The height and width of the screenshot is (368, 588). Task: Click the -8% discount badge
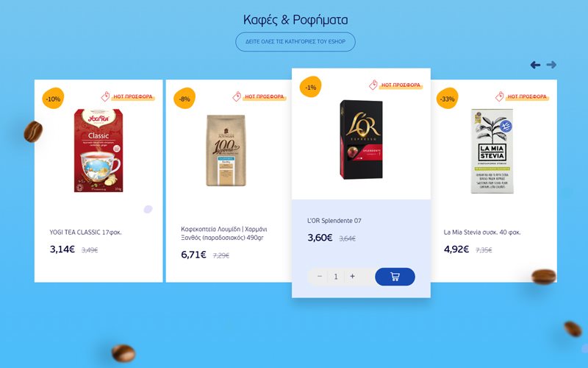point(184,99)
